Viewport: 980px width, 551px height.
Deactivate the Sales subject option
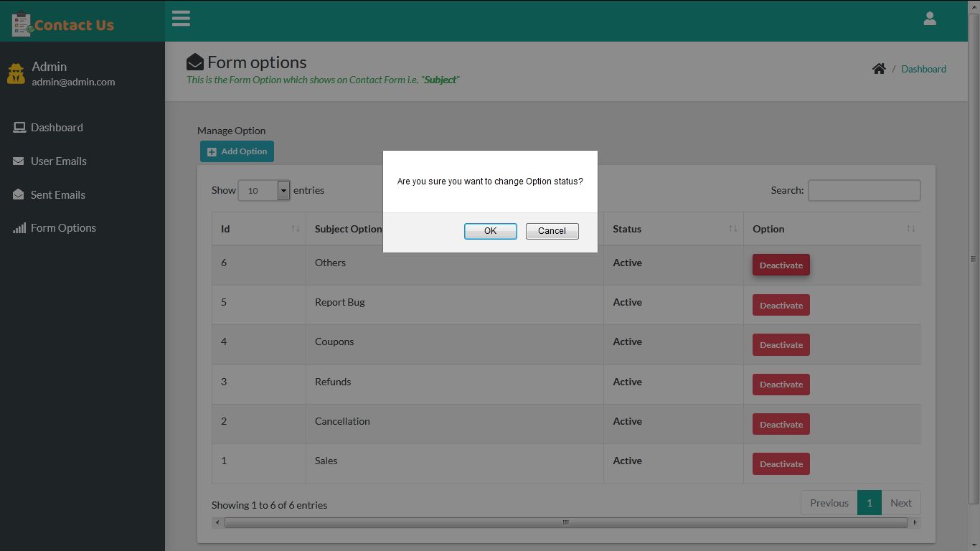click(x=781, y=463)
